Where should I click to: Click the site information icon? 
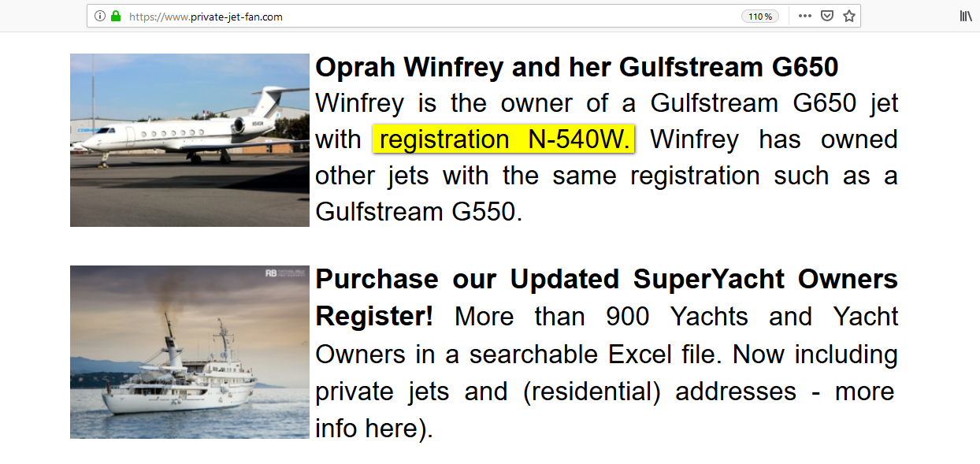pos(100,16)
